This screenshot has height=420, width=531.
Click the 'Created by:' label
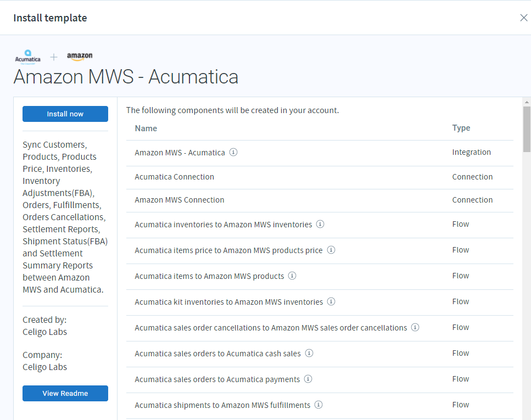(x=44, y=320)
